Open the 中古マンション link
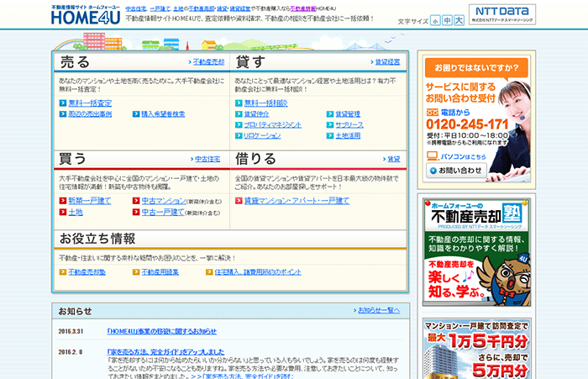 (164, 201)
